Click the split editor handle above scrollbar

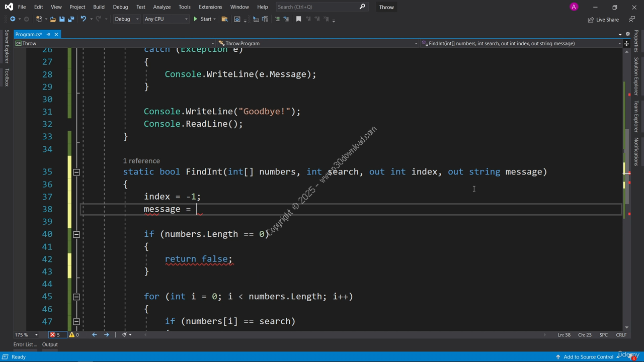click(x=626, y=43)
